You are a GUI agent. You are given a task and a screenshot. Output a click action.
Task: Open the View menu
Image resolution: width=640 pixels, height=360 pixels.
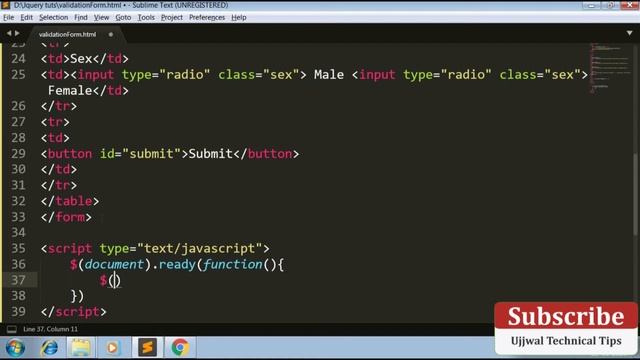(101, 18)
